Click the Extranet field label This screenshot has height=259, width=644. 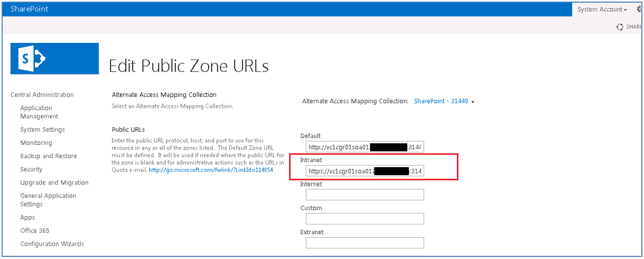click(x=312, y=232)
